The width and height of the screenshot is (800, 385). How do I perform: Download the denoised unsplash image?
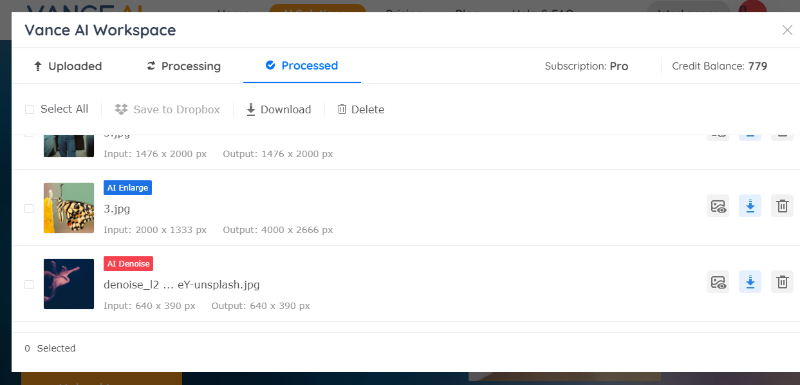tap(750, 282)
